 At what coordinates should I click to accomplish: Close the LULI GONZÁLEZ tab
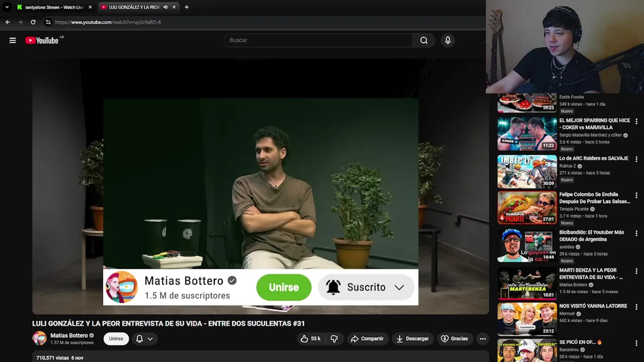[174, 7]
